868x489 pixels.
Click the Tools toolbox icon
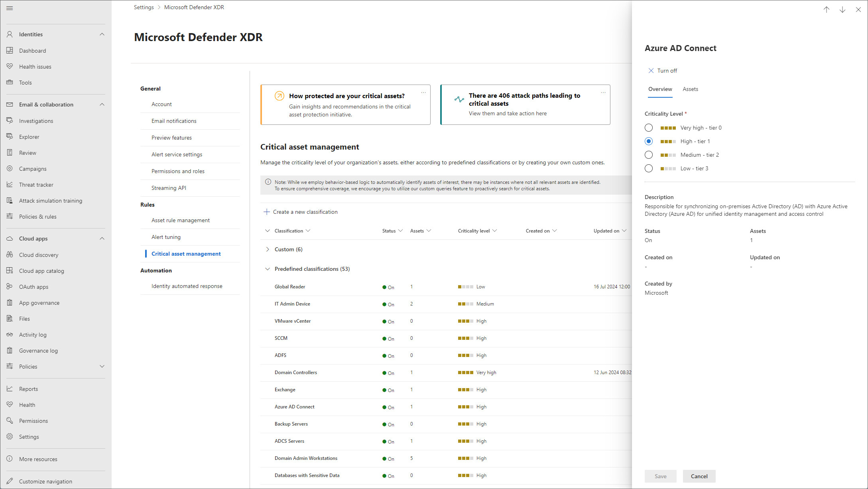10,83
